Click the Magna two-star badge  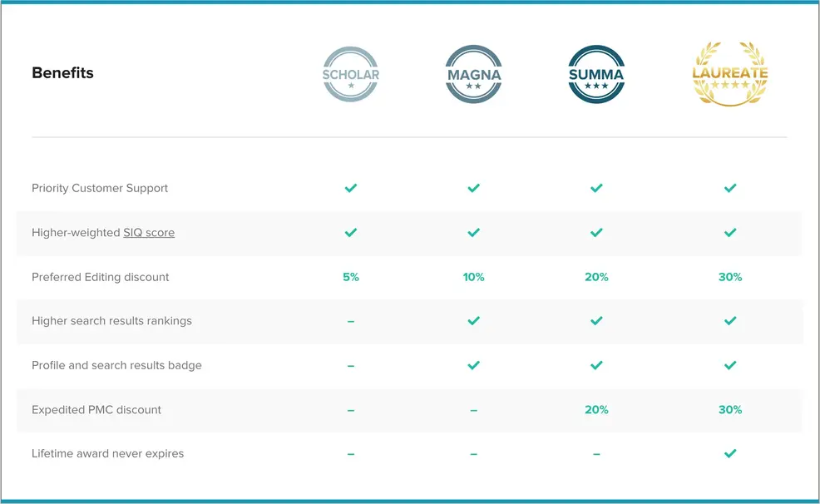pos(473,75)
